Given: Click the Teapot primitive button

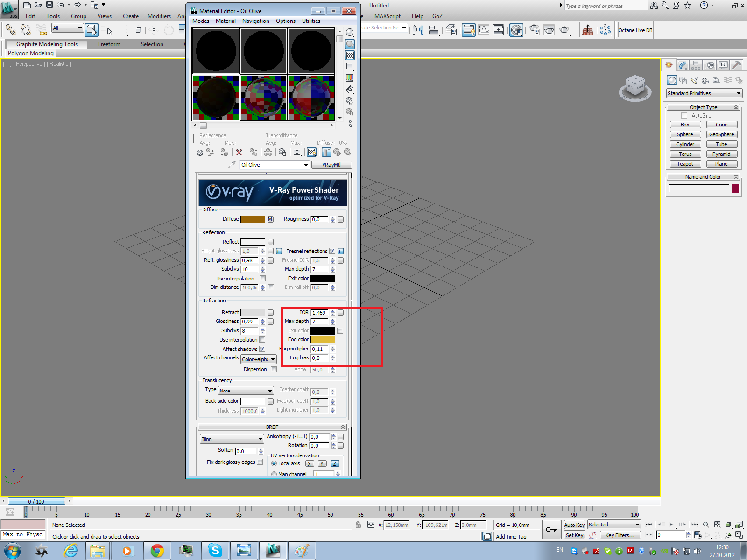Looking at the screenshot, I should point(685,164).
